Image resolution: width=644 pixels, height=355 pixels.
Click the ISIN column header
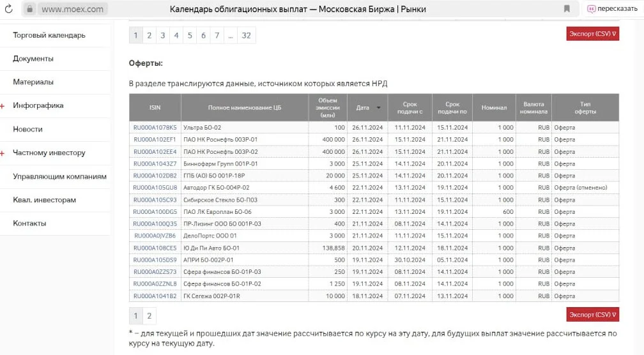pos(155,107)
